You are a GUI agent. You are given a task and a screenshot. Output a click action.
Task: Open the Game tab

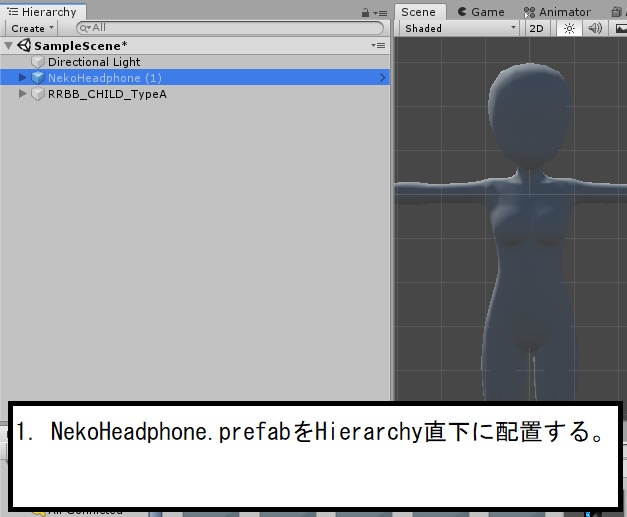481,12
